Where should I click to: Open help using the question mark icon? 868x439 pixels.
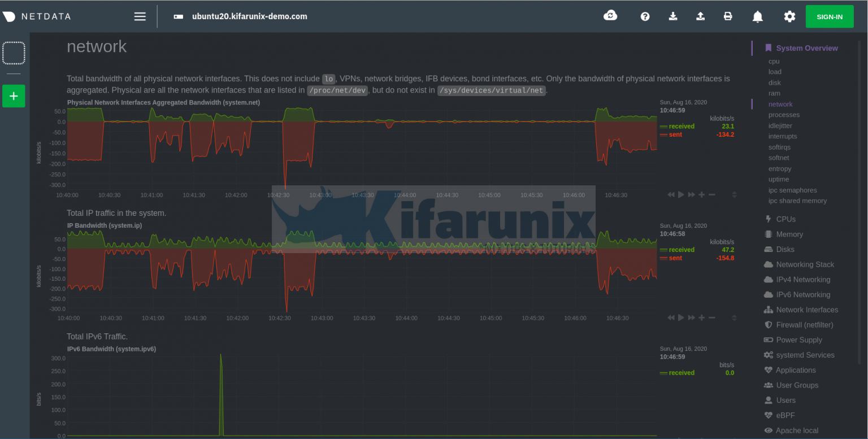click(x=645, y=16)
